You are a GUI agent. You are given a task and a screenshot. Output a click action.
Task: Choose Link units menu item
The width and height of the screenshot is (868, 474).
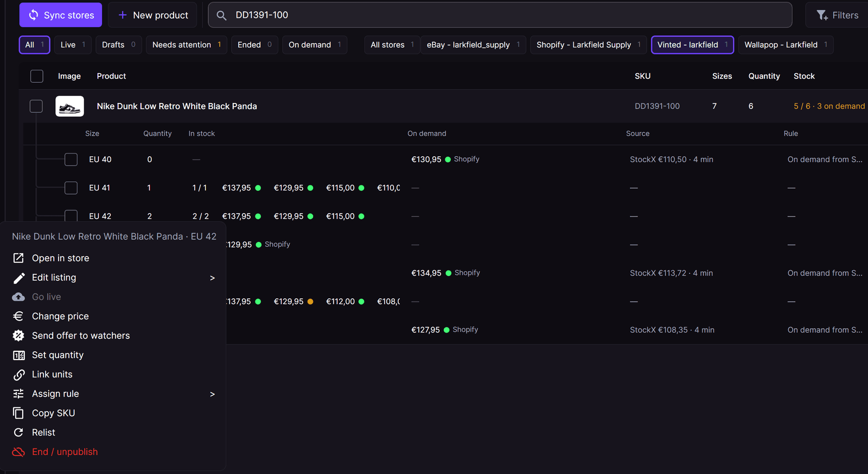coord(113,374)
